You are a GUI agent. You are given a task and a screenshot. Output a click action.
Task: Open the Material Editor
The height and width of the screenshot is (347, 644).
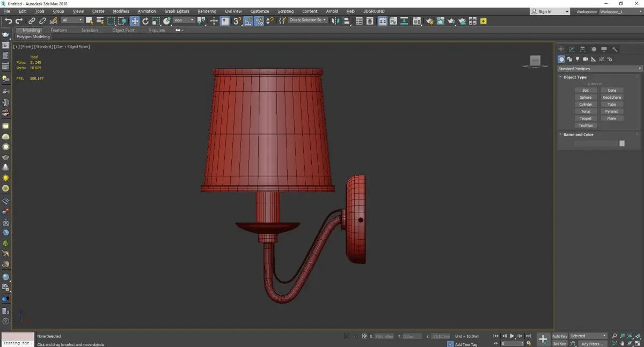click(416, 21)
